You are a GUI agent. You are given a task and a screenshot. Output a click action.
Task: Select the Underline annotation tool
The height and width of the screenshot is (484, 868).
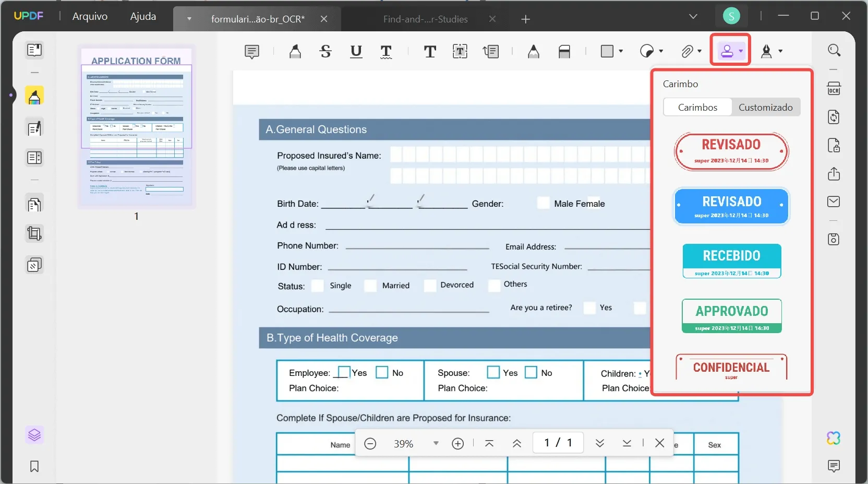356,51
